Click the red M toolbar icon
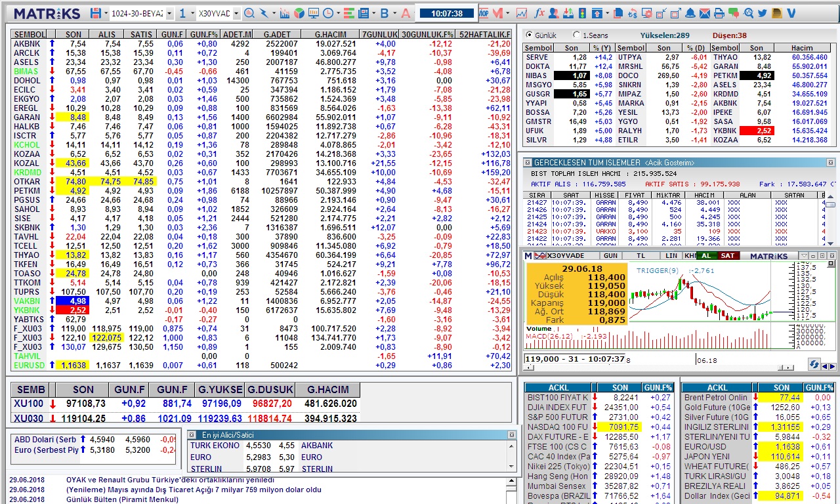The width and height of the screenshot is (840, 504). 497,13
